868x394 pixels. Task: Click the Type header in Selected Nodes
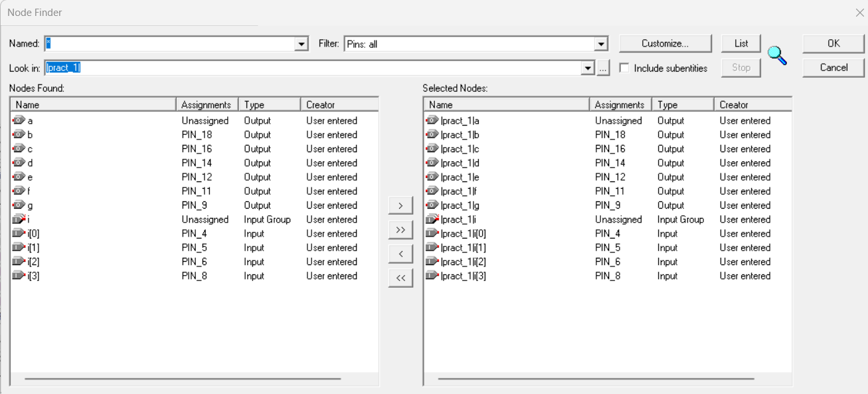coord(683,104)
